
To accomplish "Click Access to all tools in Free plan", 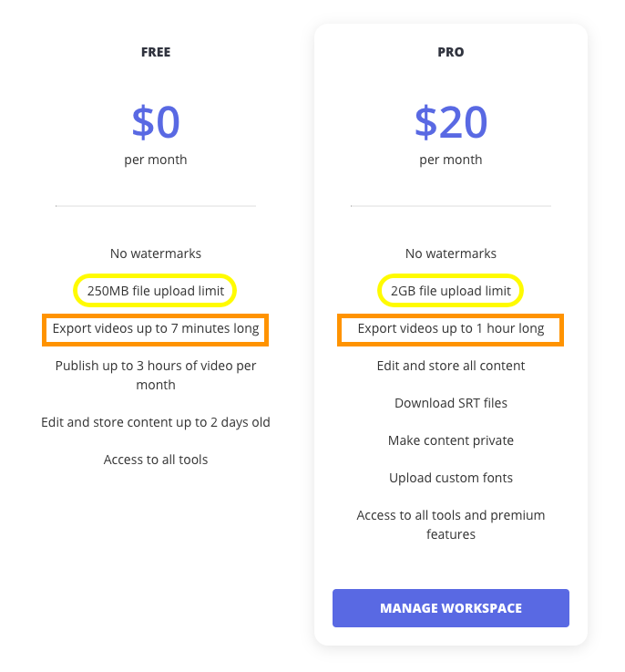I will click(x=156, y=460).
